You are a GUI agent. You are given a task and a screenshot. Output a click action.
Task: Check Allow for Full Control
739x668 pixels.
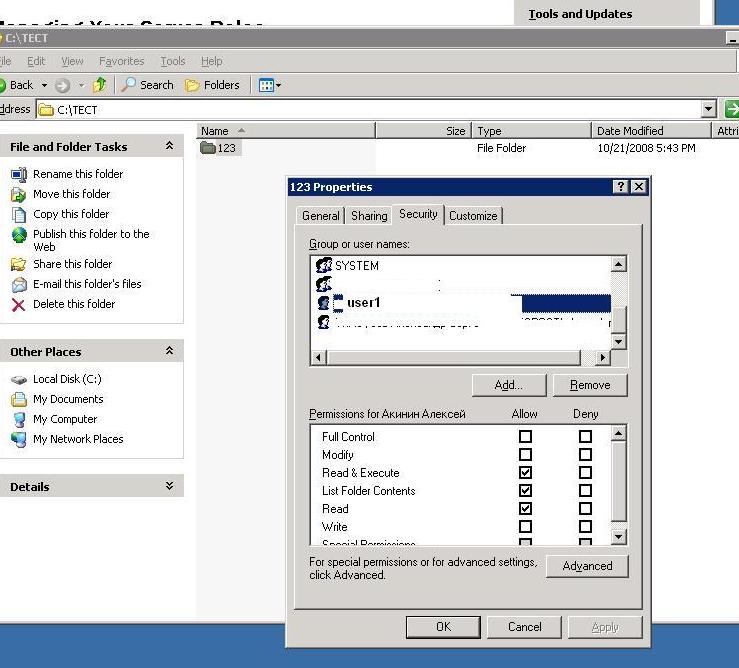pyautogui.click(x=525, y=437)
